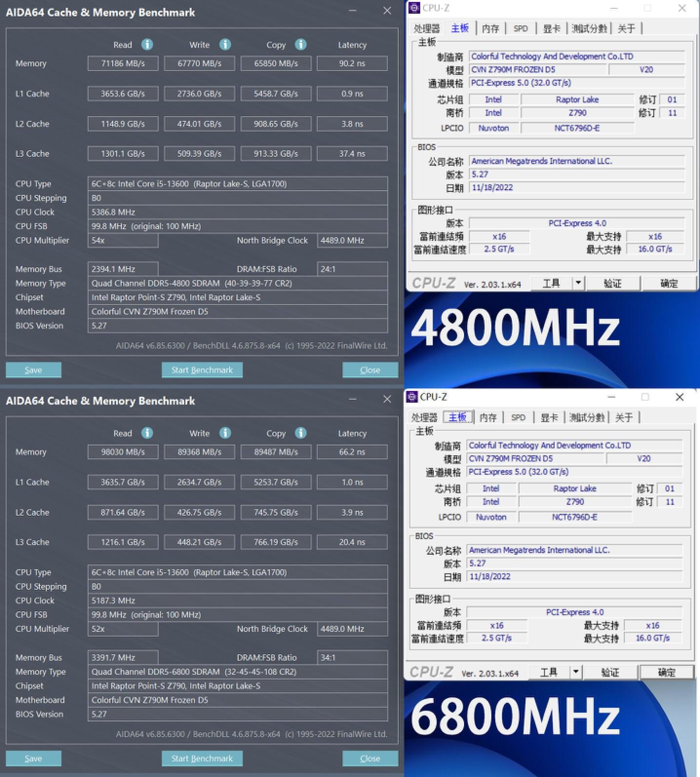
Task: Click the L1 Cache Read value 3653.6 GB/s
Action: [123, 94]
